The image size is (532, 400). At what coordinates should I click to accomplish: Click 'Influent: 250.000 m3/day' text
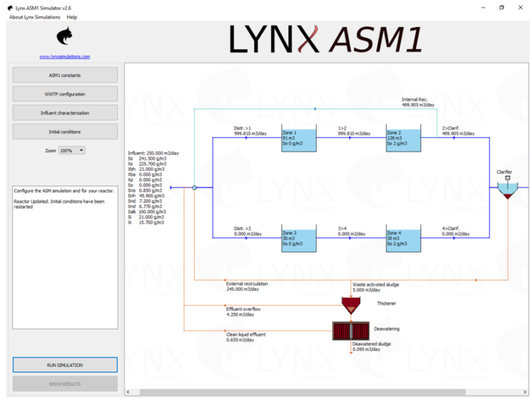[153, 153]
